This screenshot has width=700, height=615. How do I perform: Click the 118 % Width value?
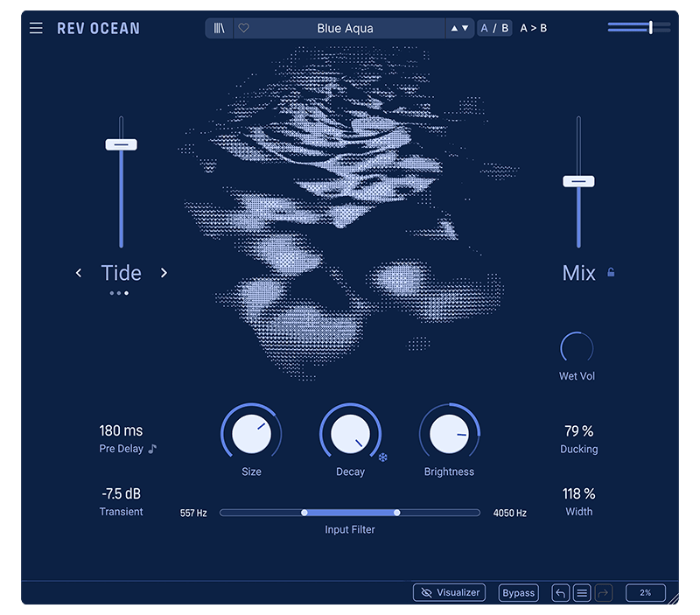coord(578,493)
